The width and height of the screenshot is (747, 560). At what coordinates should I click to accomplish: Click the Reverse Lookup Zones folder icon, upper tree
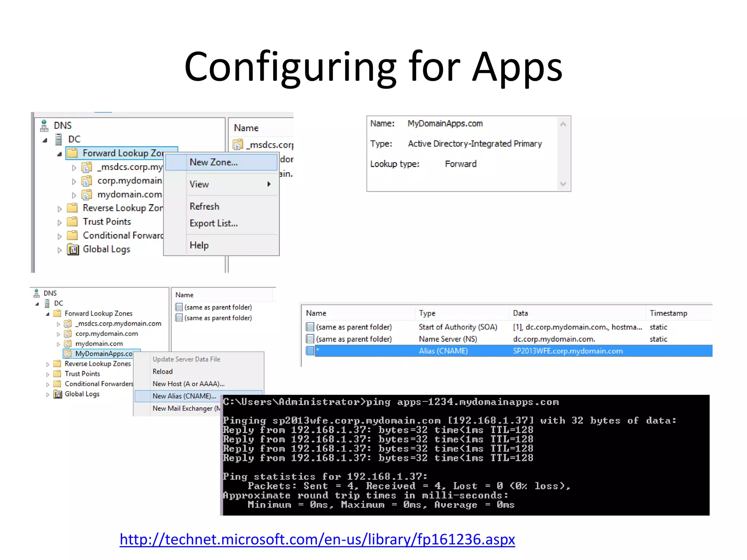pos(73,208)
